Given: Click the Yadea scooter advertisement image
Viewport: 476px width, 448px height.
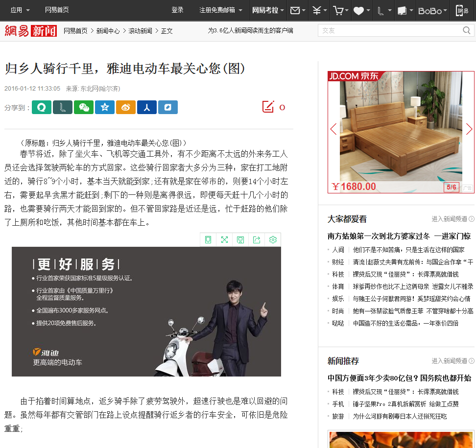Looking at the screenshot, I should tap(146, 311).
